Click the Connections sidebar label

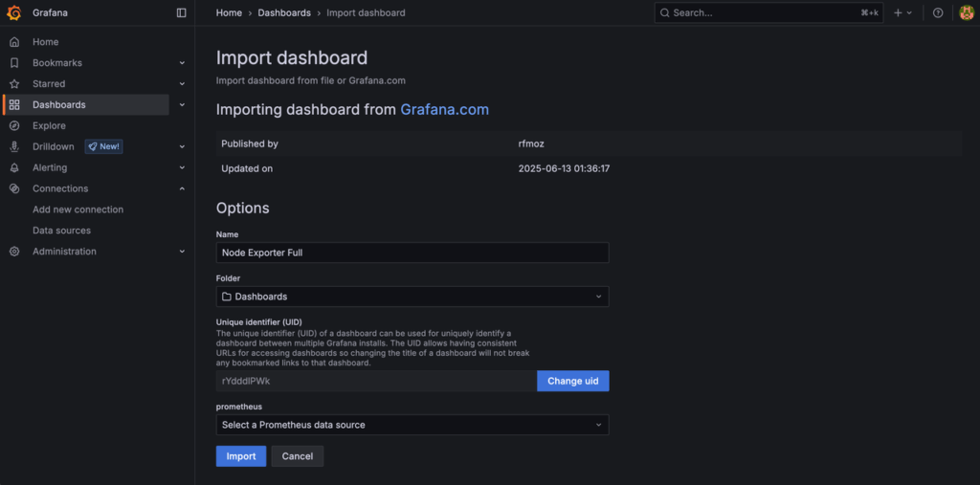click(60, 188)
